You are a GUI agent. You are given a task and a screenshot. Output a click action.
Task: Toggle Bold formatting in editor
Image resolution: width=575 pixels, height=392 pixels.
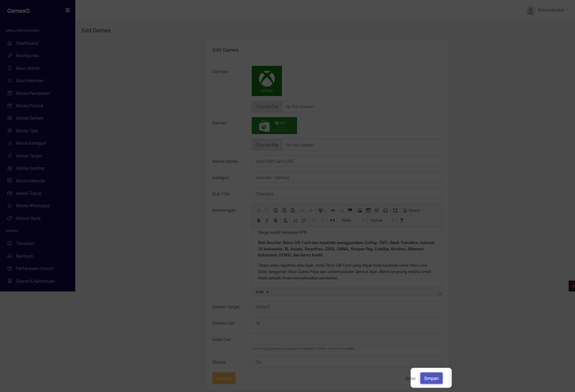(x=259, y=220)
